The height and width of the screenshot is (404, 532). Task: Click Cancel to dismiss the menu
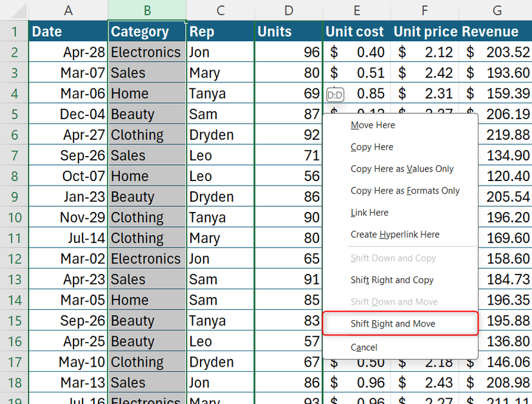point(364,347)
